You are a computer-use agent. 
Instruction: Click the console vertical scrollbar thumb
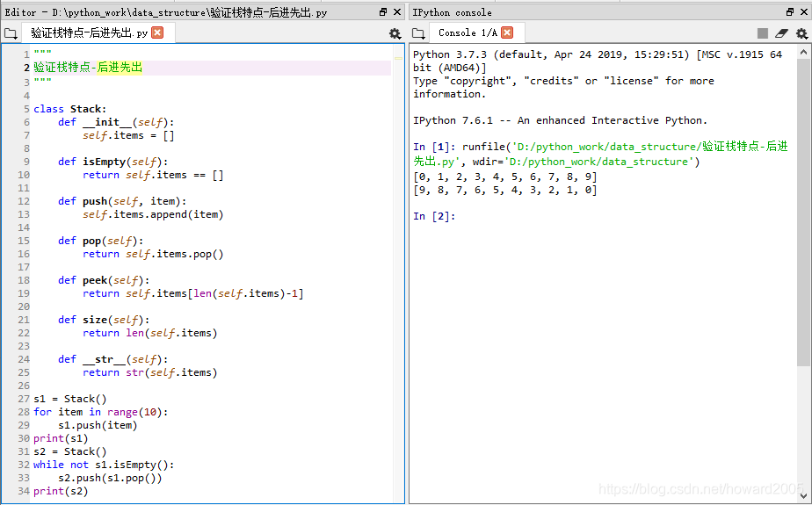pyautogui.click(x=803, y=213)
